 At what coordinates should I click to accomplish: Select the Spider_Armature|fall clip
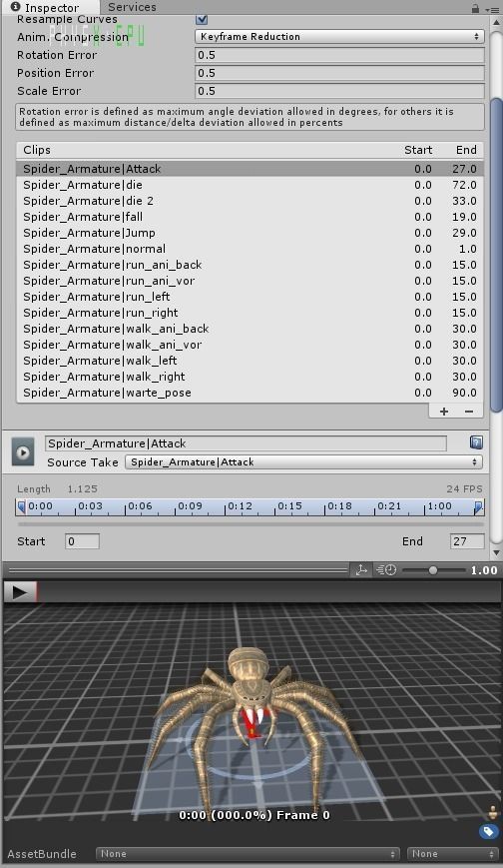250,217
